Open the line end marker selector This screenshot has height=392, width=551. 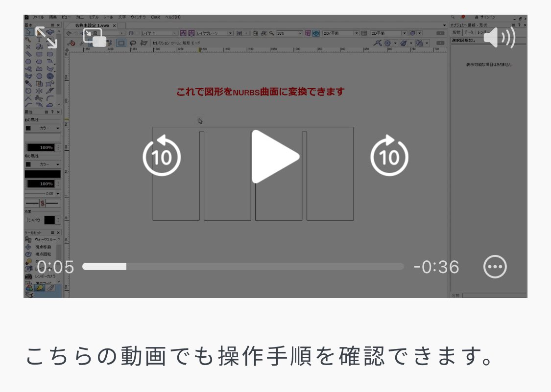[x=43, y=203]
